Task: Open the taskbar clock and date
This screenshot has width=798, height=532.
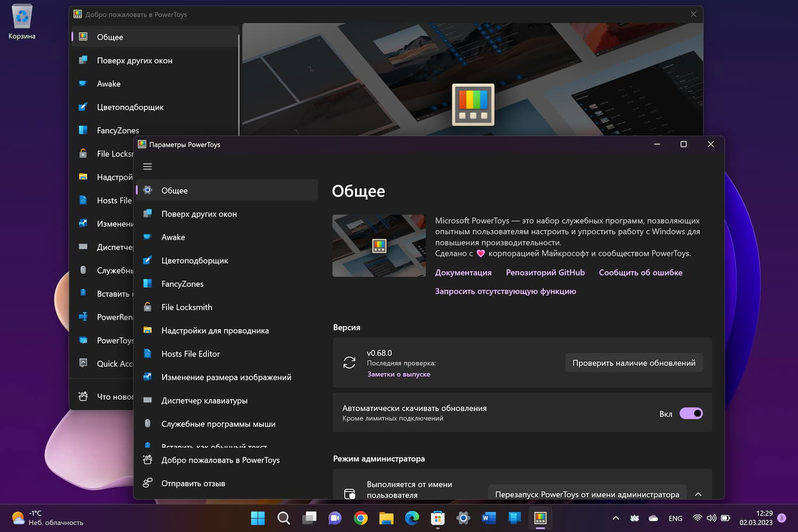Action: point(756,518)
